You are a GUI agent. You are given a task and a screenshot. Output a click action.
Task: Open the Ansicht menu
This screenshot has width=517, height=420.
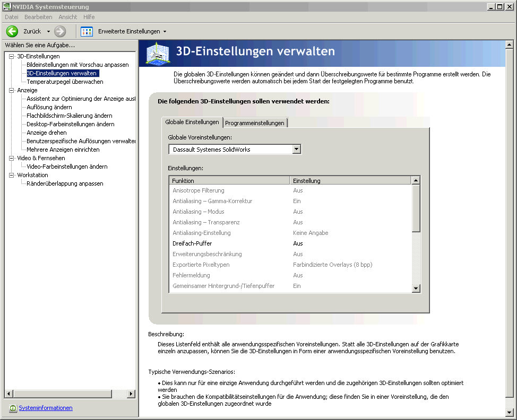(67, 17)
